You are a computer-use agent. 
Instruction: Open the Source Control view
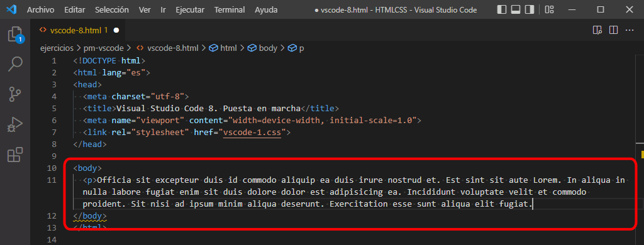point(16,94)
